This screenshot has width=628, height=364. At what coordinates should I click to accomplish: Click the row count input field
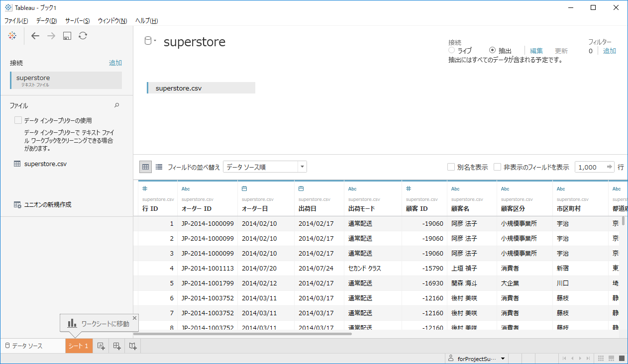coord(590,167)
